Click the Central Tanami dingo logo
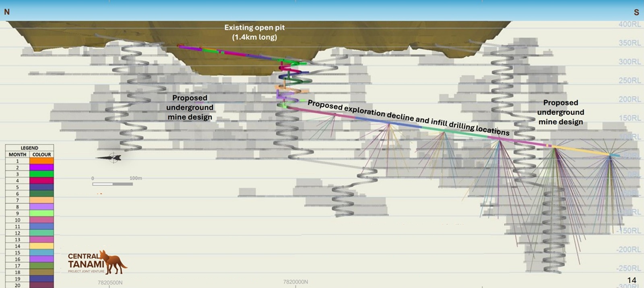 coord(97,262)
